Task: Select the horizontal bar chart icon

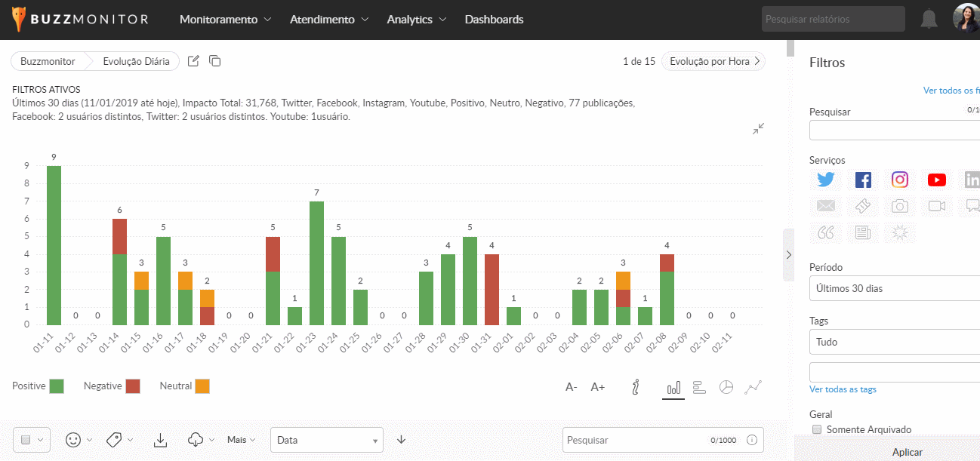Action: pos(699,387)
